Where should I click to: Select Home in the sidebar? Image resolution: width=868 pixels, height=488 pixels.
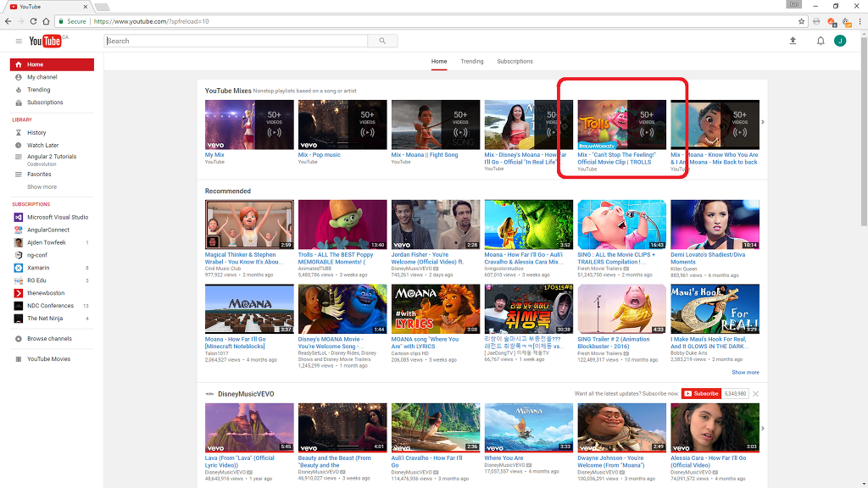52,64
